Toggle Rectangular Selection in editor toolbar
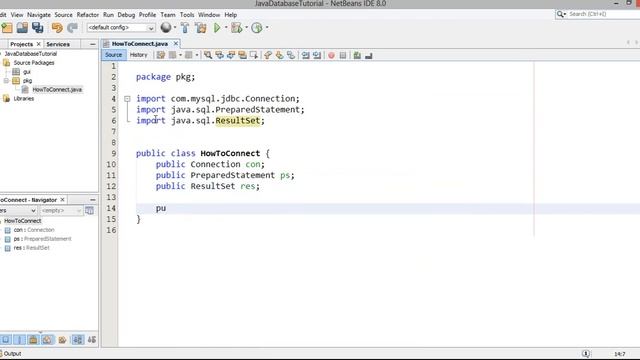This screenshot has width=640, height=360. [x=253, y=55]
